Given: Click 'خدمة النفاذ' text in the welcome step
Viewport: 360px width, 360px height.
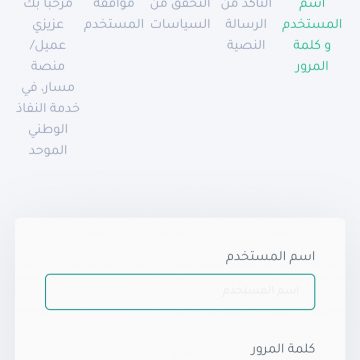Looking at the screenshot, I should [x=48, y=108].
